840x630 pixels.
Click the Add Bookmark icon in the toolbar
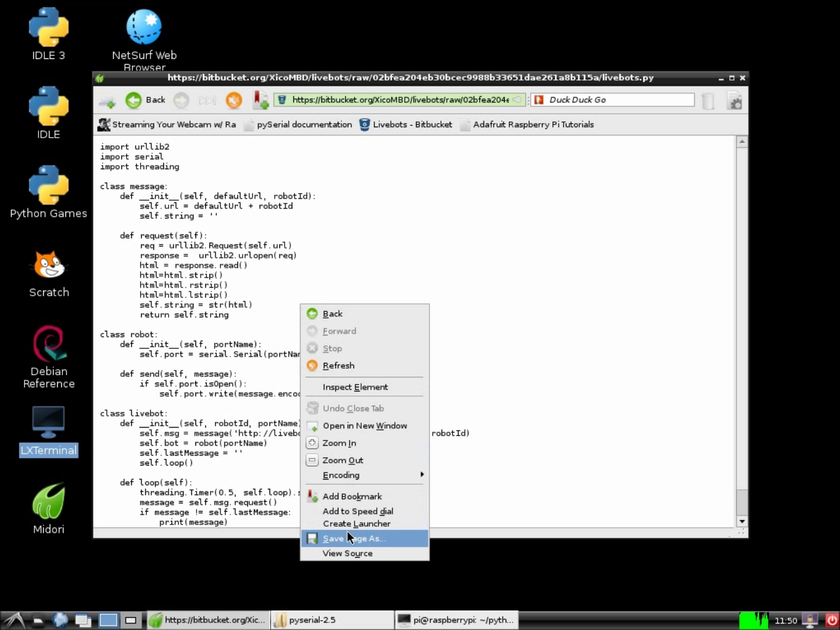pyautogui.click(x=261, y=100)
